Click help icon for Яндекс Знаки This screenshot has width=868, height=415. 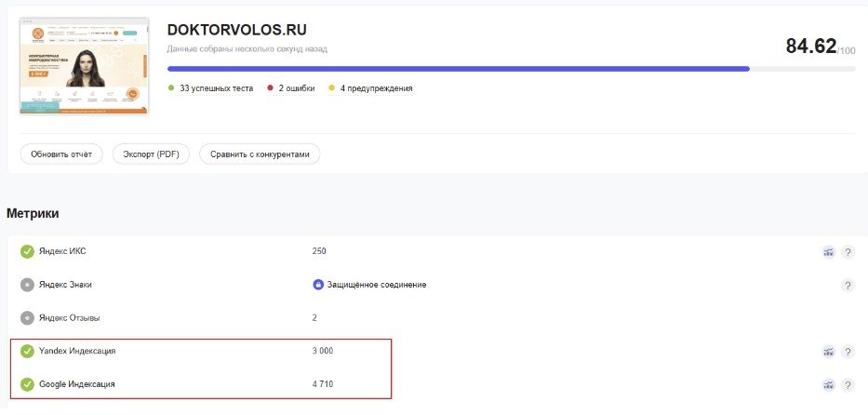[x=848, y=285]
